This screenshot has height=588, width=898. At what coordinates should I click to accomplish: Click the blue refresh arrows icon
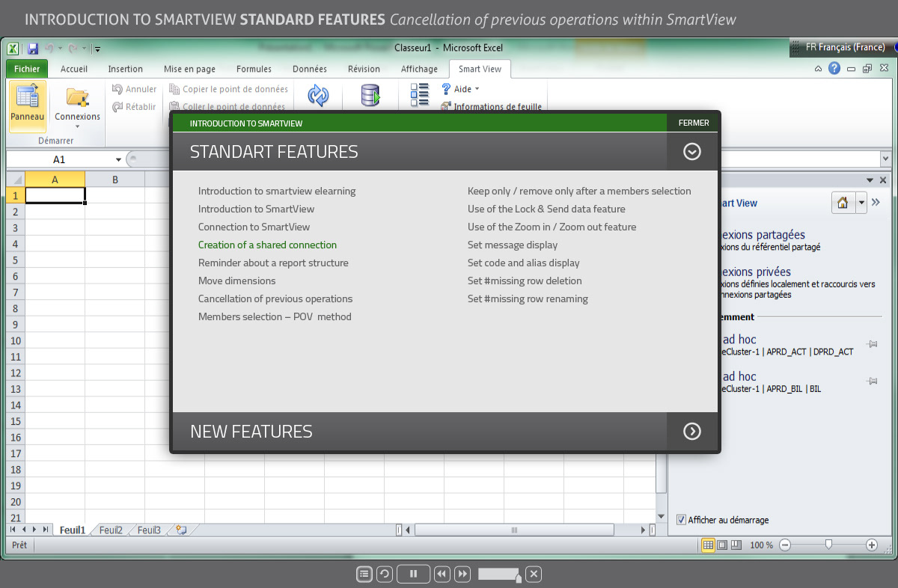[318, 96]
